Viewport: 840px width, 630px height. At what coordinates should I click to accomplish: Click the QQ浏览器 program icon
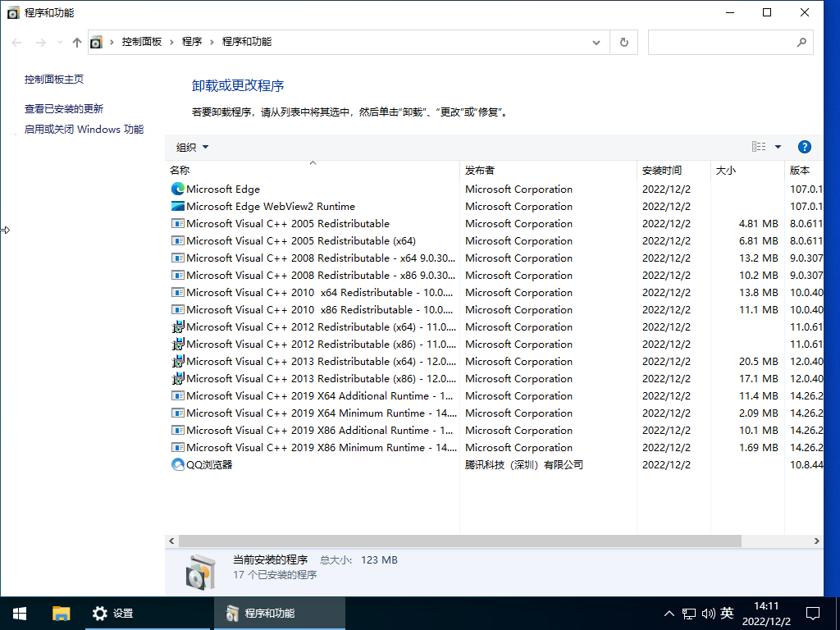(177, 464)
